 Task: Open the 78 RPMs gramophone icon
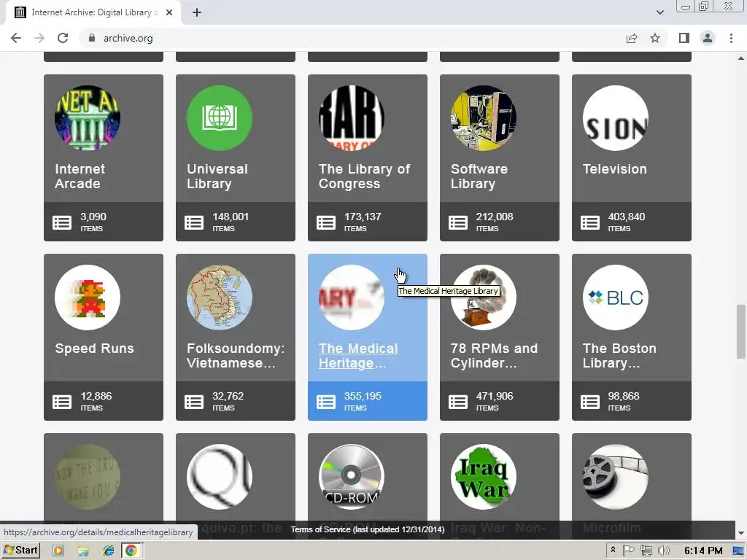pos(484,297)
